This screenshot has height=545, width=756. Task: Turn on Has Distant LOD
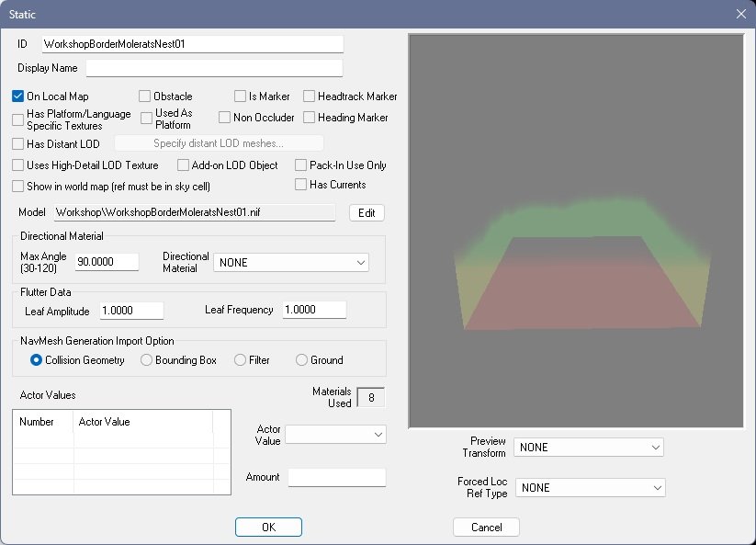(17, 143)
